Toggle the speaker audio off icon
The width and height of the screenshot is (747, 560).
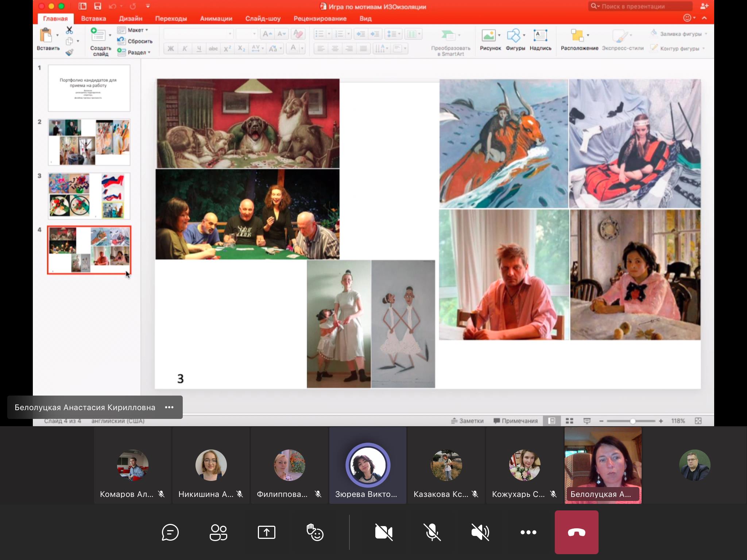pos(480,533)
